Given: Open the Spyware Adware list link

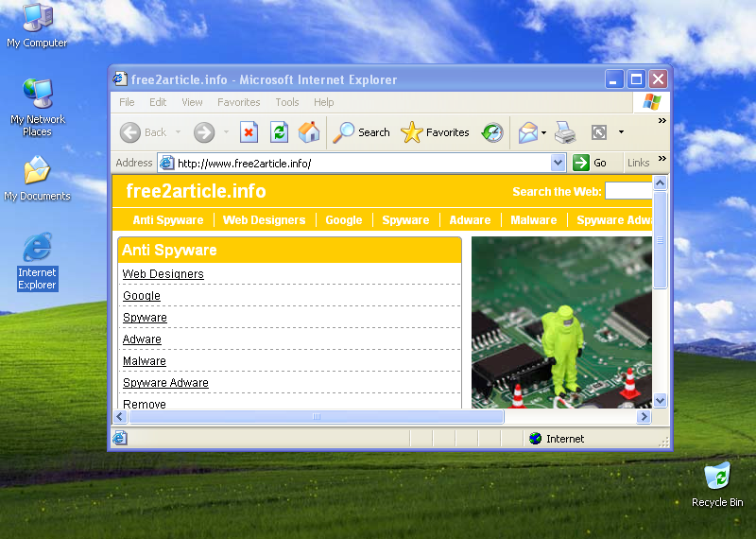Looking at the screenshot, I should (x=165, y=383).
